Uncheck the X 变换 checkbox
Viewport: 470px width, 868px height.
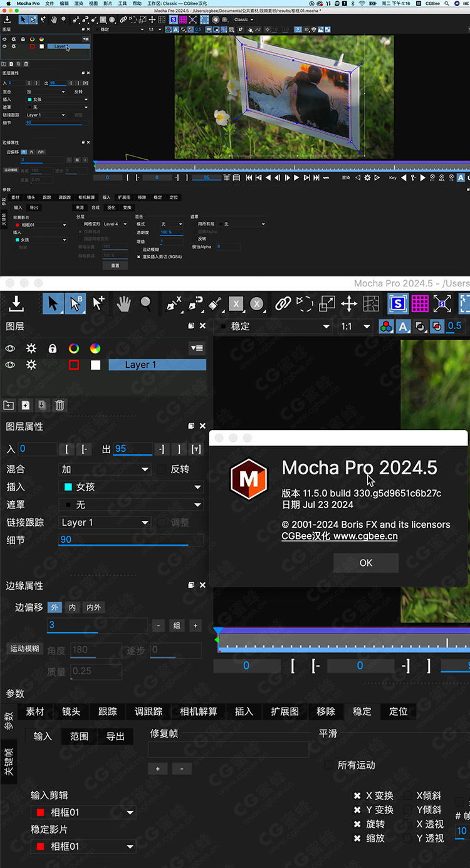point(357,795)
